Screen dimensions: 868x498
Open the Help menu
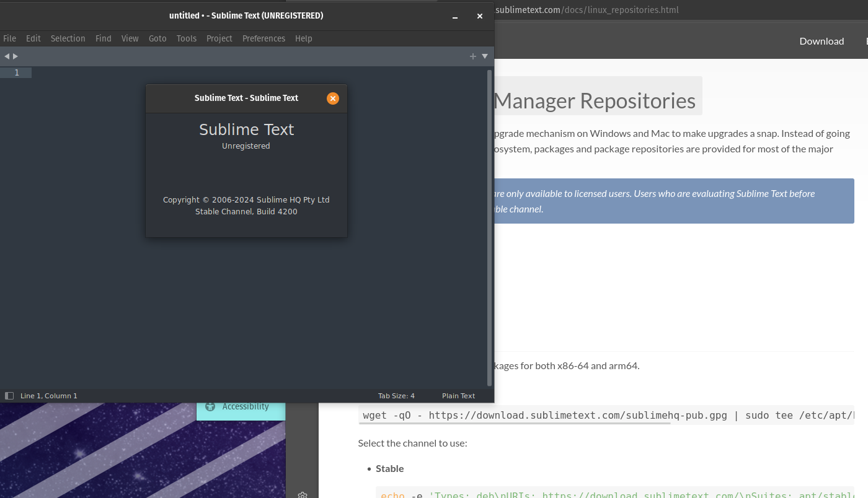coord(304,38)
